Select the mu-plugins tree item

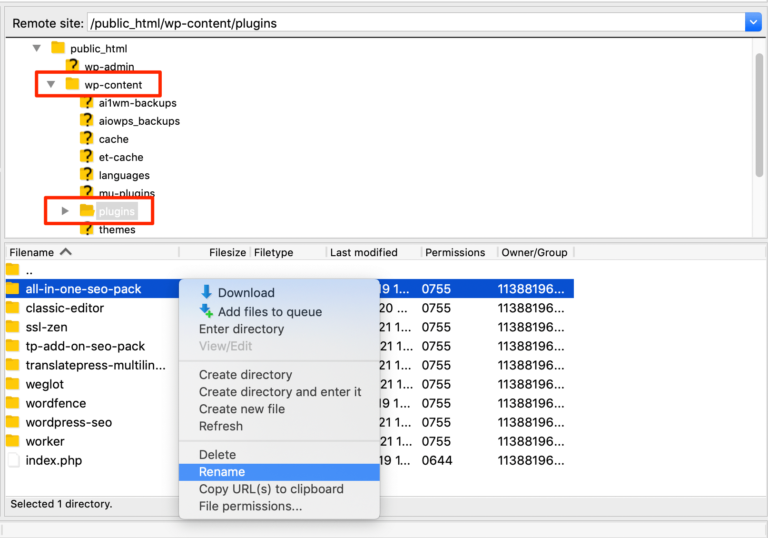pos(127,193)
